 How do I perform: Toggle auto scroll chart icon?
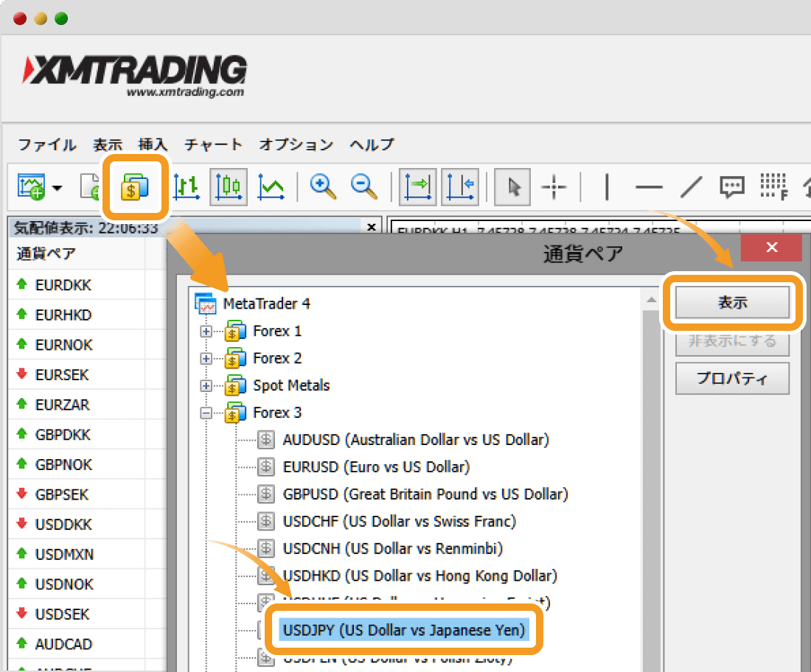(x=417, y=186)
